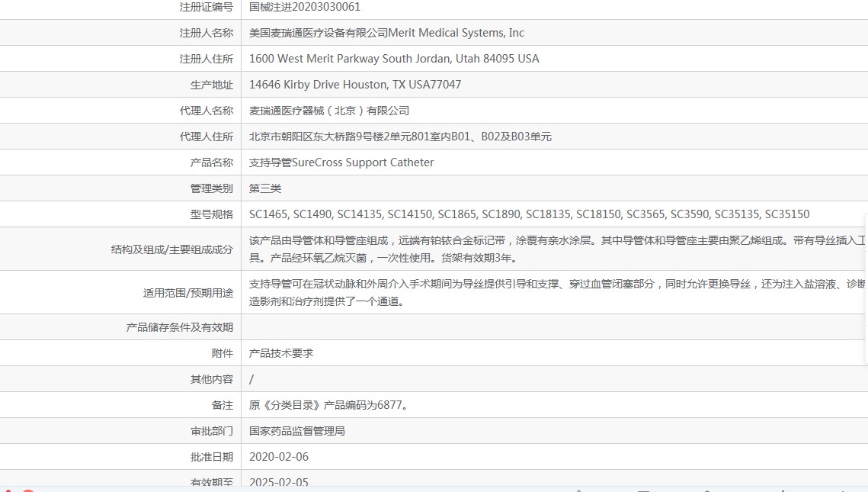Select the intended use text beginning 支持导管可在冠状动脉
Viewport: 868px width, 492px height.
click(x=557, y=293)
